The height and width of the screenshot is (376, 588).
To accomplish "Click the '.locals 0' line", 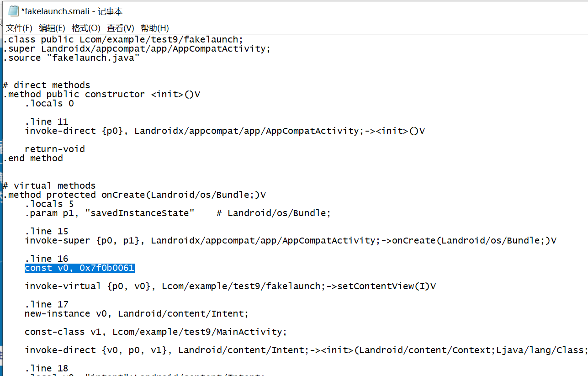I will point(49,103).
